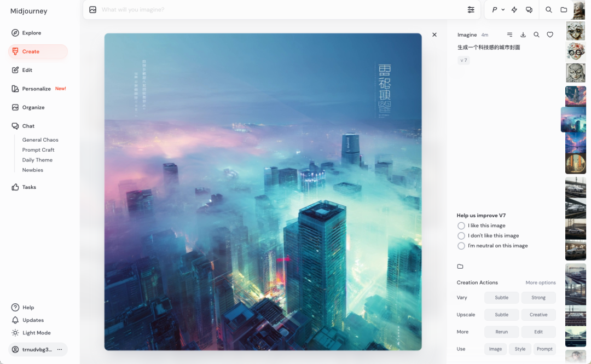Expand More options in Creation Actions
The width and height of the screenshot is (591, 364).
tap(541, 282)
